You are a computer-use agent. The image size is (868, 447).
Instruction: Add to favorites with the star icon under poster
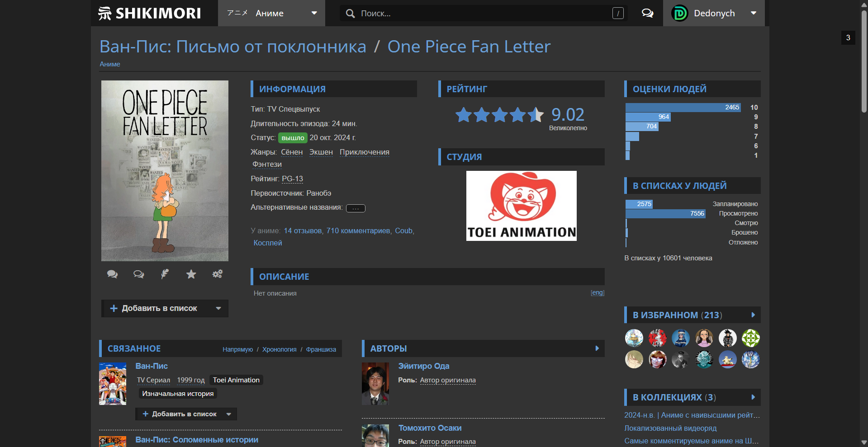(x=191, y=274)
